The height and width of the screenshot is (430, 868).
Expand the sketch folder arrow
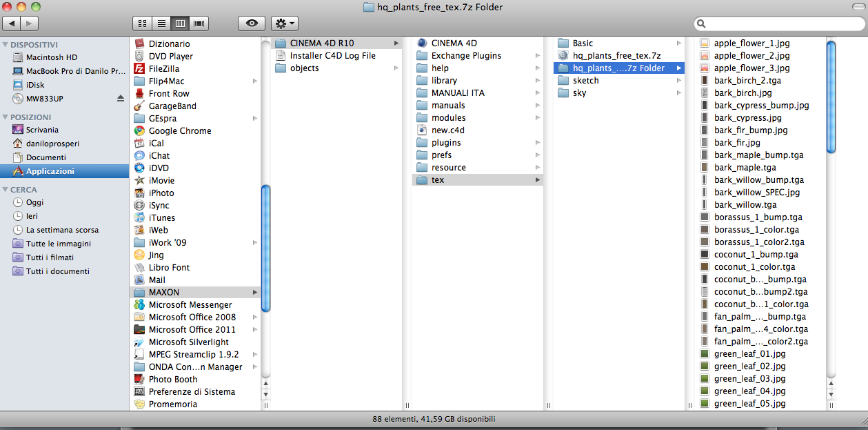pos(679,80)
